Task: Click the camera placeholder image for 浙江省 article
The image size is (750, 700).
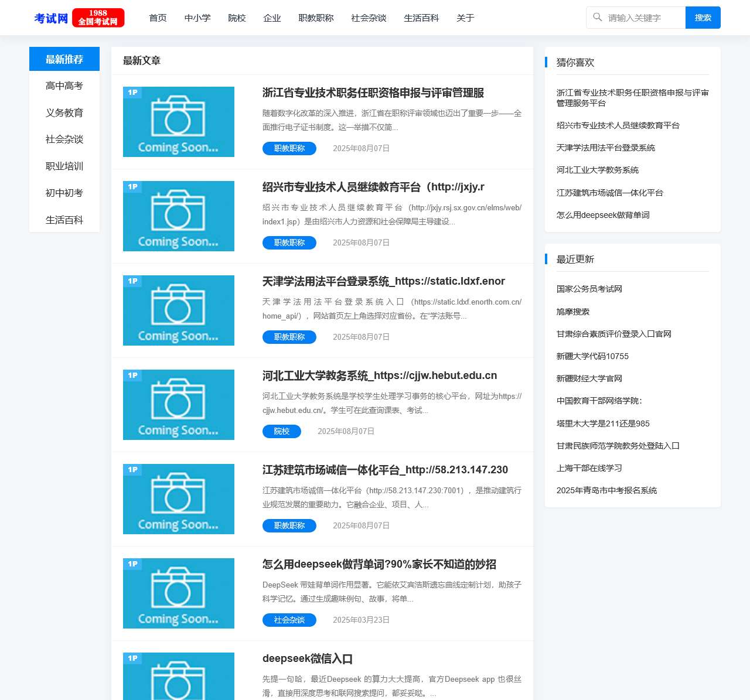Action: [x=178, y=121]
